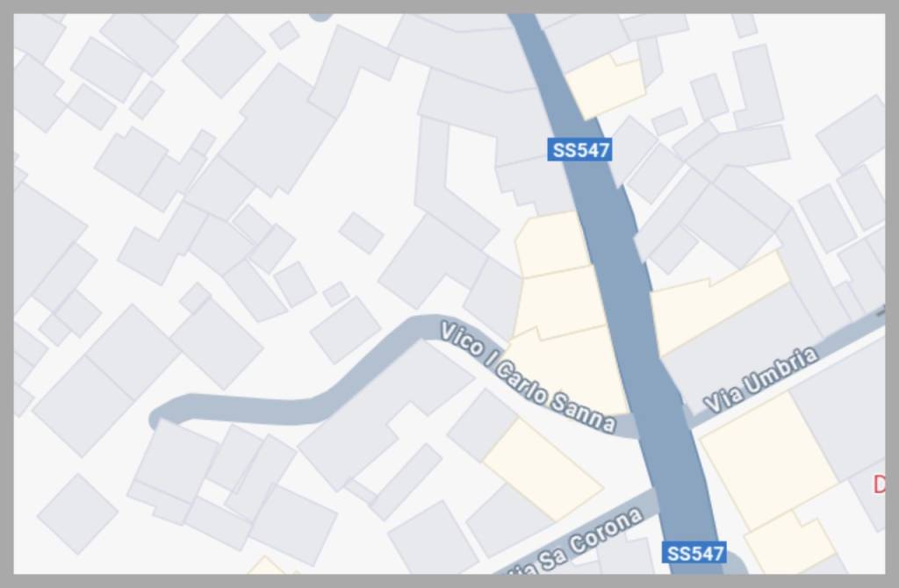Click the partially visible red D place label
This screenshot has width=899, height=588.
click(x=879, y=484)
